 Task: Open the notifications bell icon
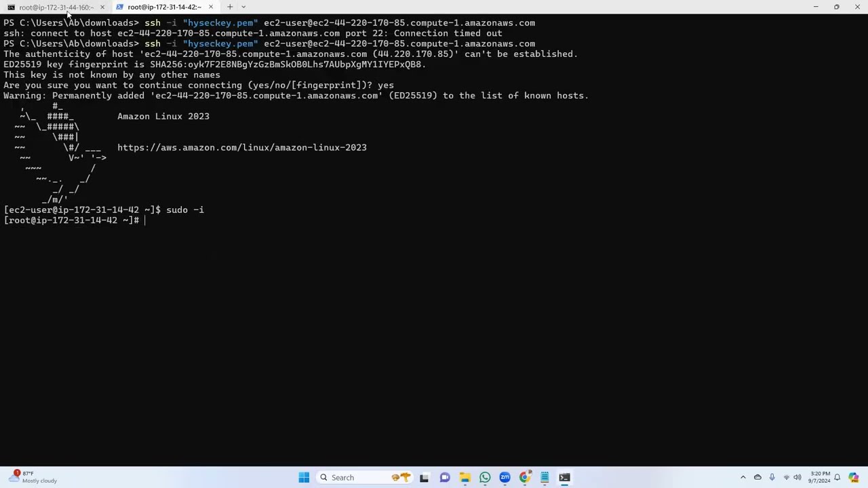837,478
